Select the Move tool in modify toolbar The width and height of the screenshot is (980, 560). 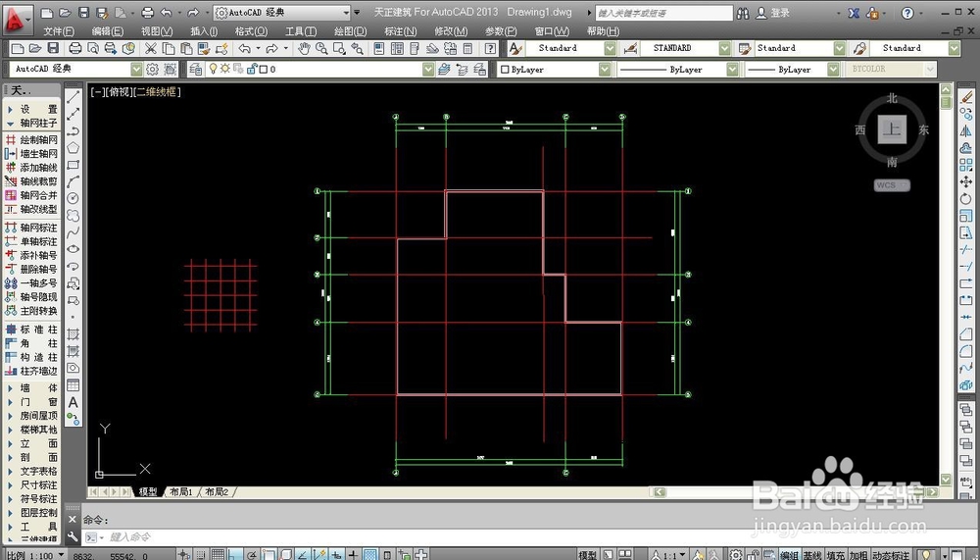pos(966,181)
